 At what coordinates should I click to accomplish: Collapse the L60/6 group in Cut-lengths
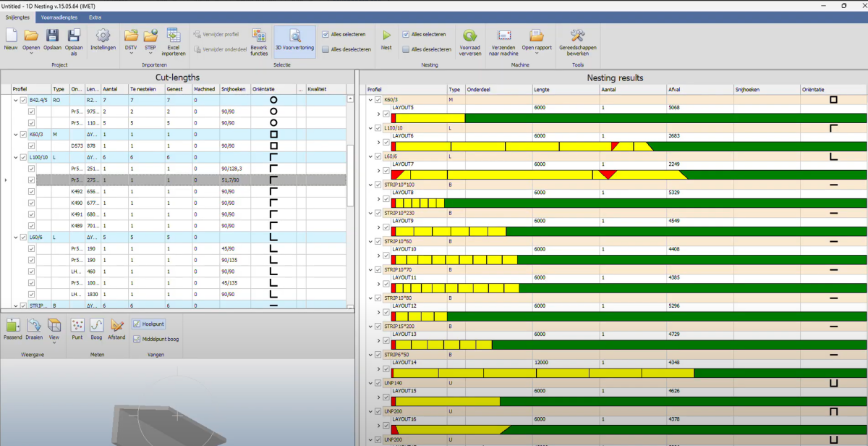(x=14, y=237)
